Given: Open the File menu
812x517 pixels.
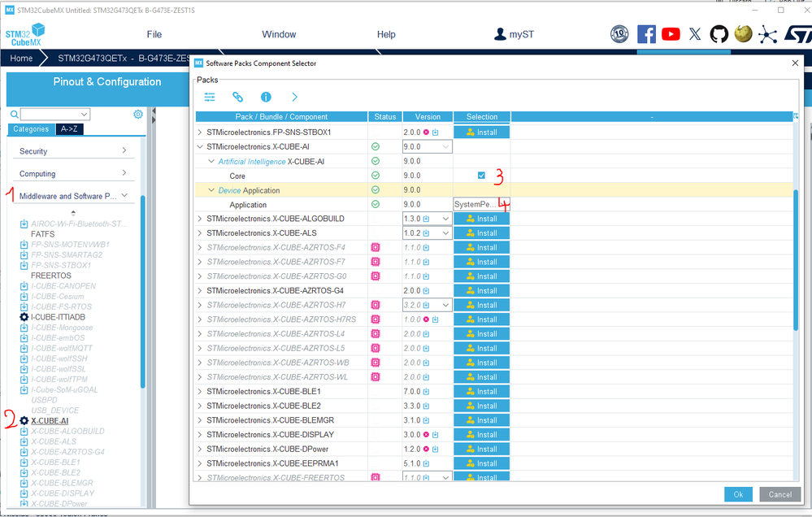Looking at the screenshot, I should click(x=154, y=34).
